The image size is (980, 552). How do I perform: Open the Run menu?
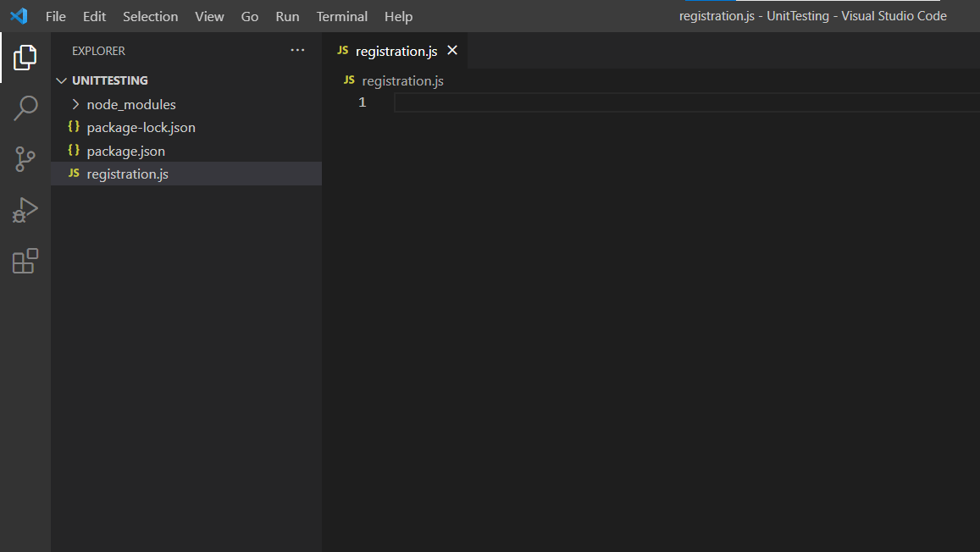click(286, 16)
